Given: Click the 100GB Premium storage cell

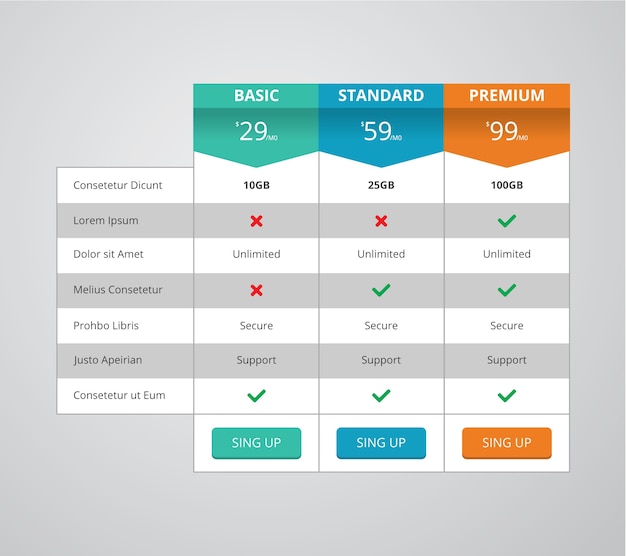Looking at the screenshot, I should coord(507,185).
